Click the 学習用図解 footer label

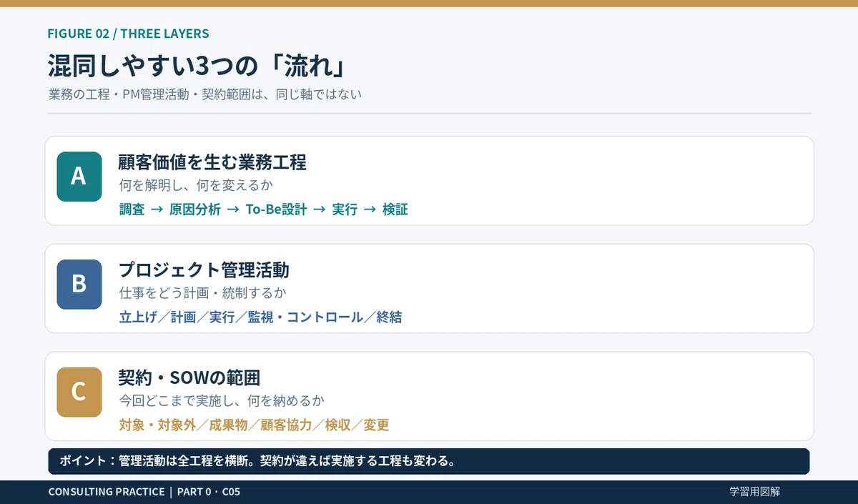click(x=754, y=492)
